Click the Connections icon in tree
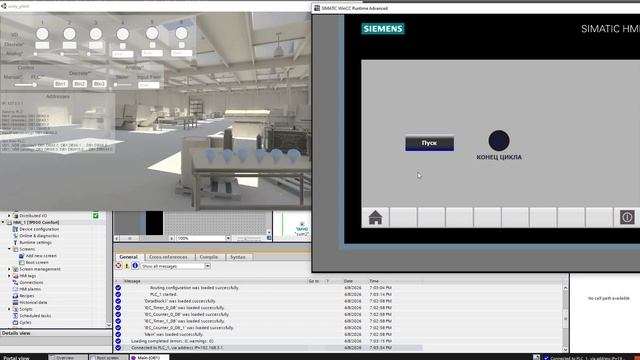 click(x=15, y=282)
